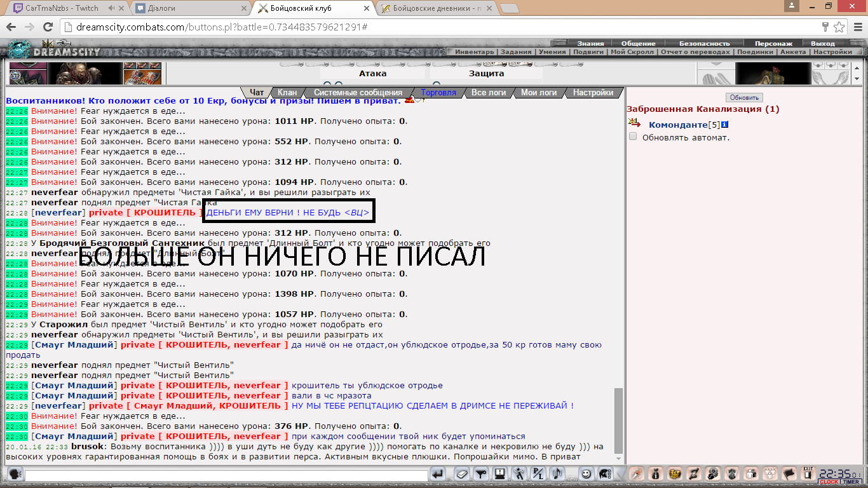
Task: Click the Обновить button
Action: point(745,97)
